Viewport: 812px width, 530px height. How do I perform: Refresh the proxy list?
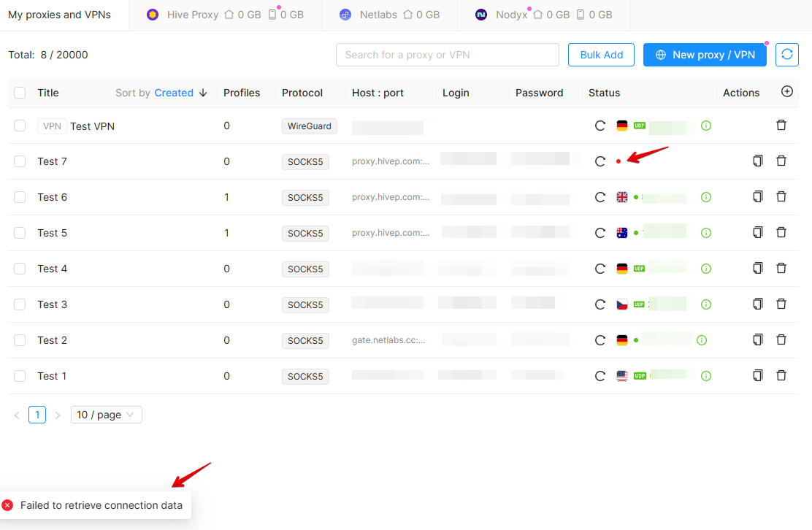(786, 55)
